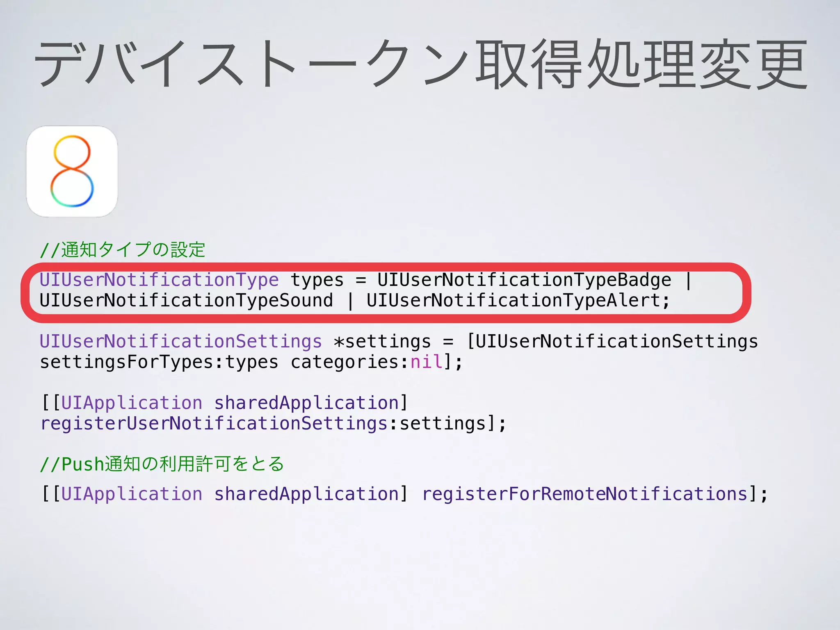
Task: Click registerForRemoteNotifications method call
Action: tap(585, 494)
